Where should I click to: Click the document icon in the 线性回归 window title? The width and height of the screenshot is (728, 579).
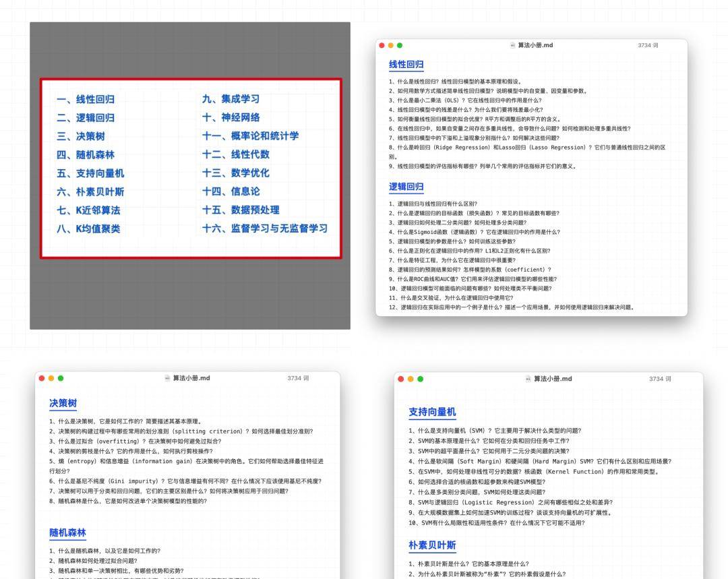tap(512, 45)
